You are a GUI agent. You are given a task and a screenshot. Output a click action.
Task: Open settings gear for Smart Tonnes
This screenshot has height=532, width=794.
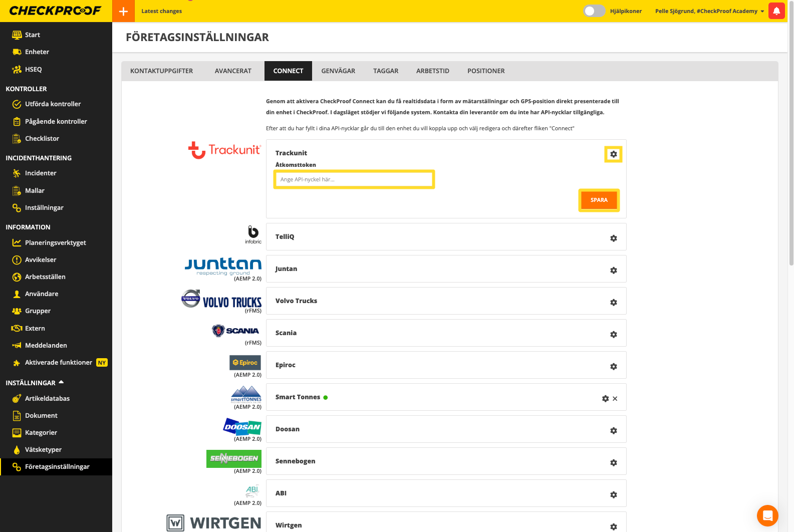coord(605,399)
